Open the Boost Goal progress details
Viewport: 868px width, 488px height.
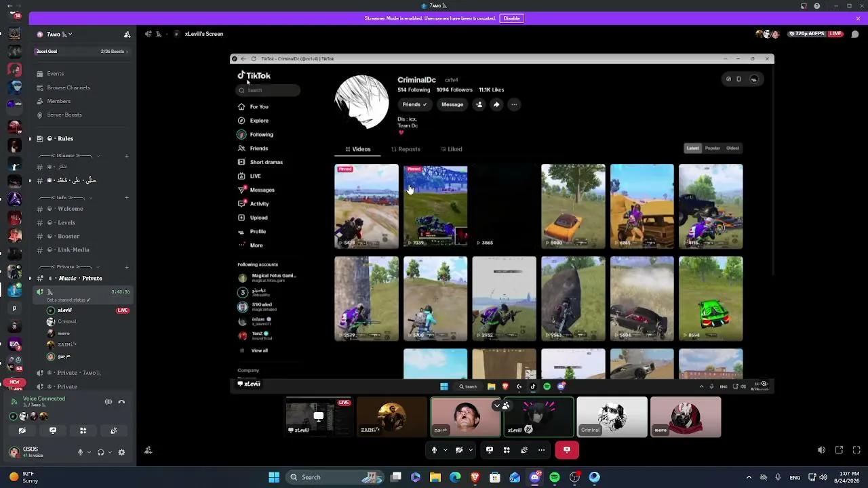(81, 52)
